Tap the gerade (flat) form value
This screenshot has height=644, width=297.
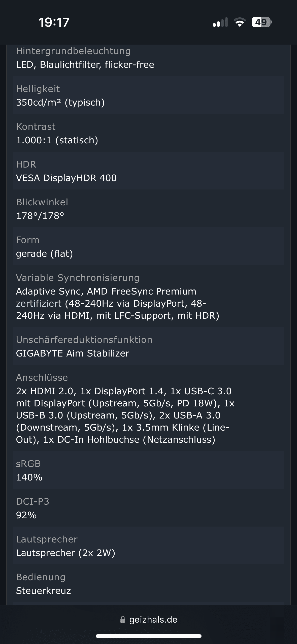(x=44, y=254)
